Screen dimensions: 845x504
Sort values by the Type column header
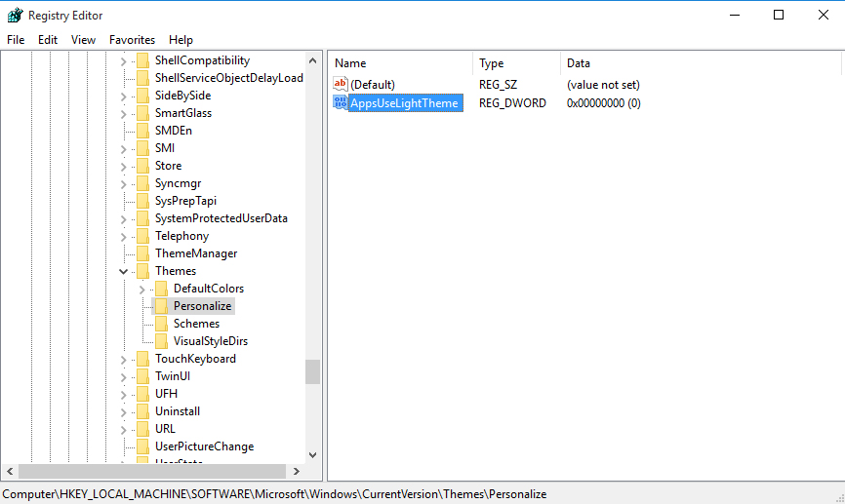[517, 63]
